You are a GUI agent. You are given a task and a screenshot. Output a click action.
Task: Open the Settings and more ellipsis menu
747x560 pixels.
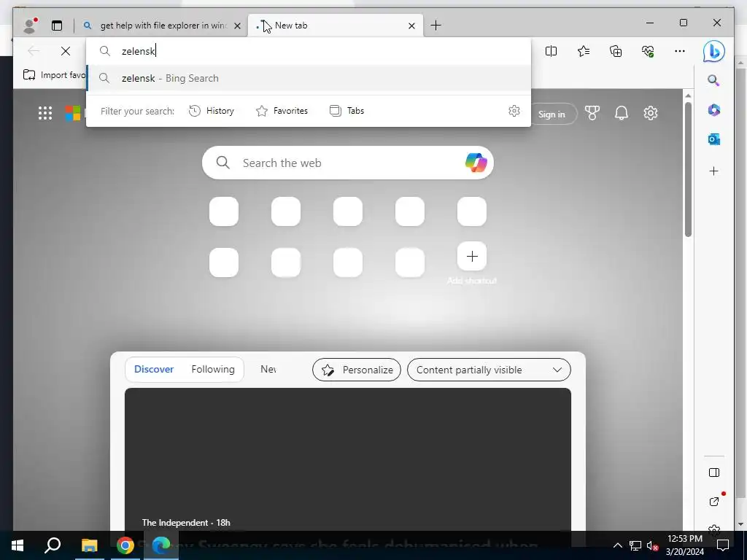coord(680,51)
